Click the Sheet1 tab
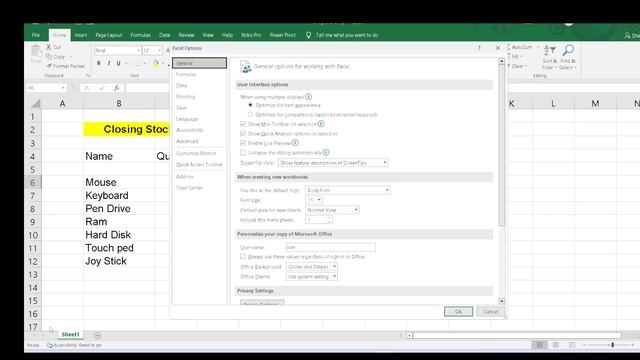This screenshot has height=360, width=640. coord(70,334)
